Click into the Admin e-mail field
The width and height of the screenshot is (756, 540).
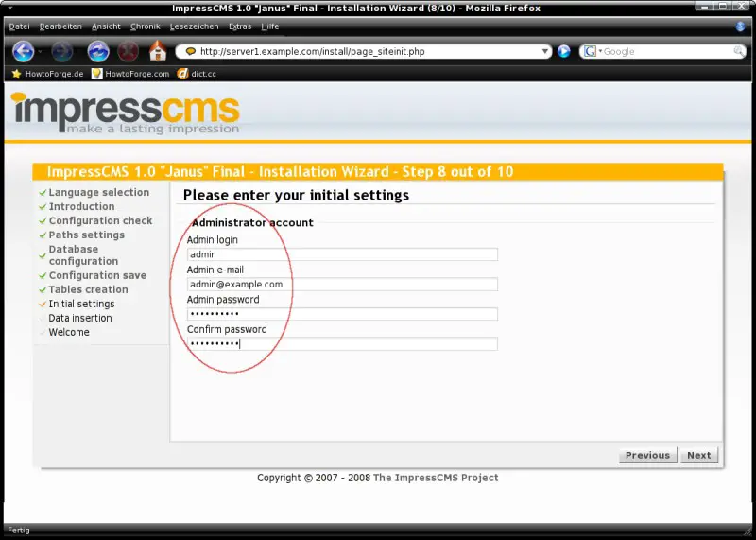coord(342,285)
